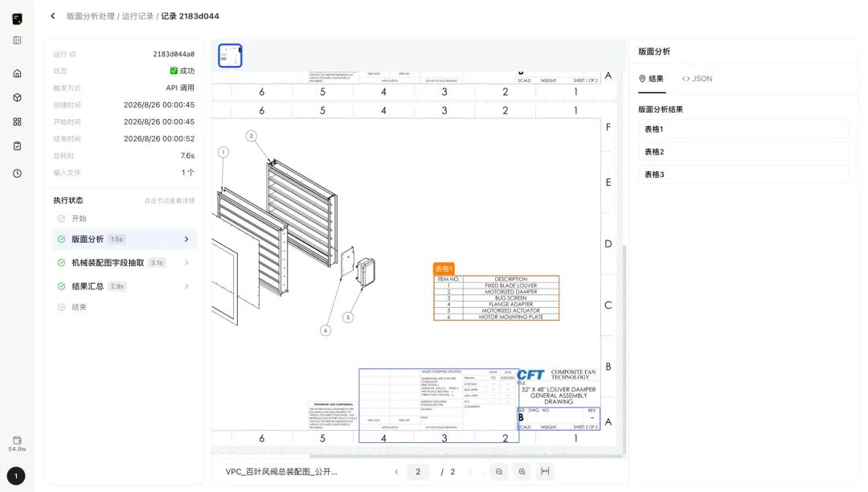Open the Home icon in the sidebar

point(17,73)
